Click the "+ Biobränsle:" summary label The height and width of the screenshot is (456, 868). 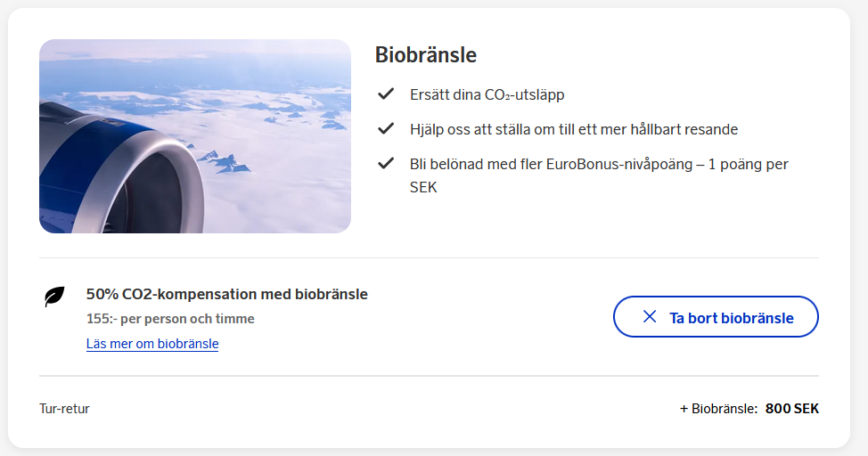tap(718, 409)
